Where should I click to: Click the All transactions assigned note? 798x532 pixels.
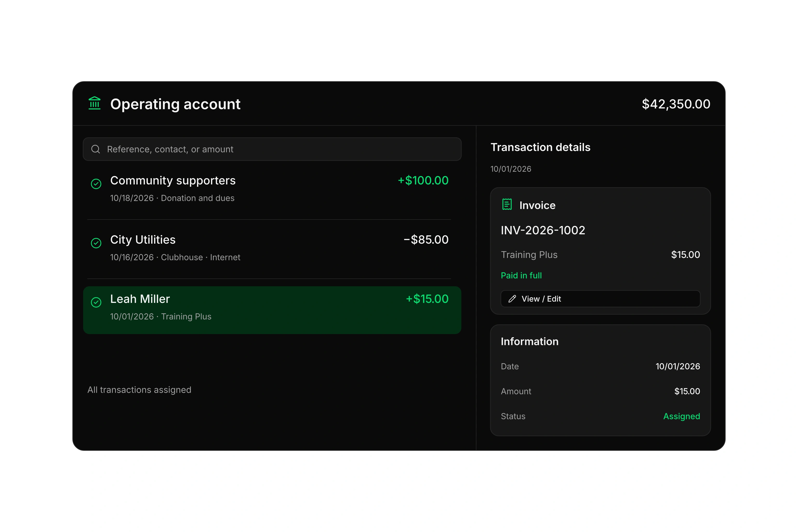pos(139,390)
